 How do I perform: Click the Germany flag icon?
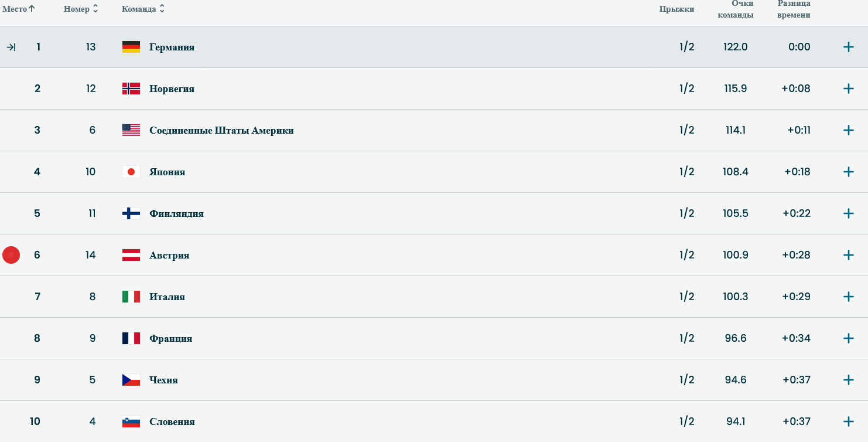click(x=131, y=47)
